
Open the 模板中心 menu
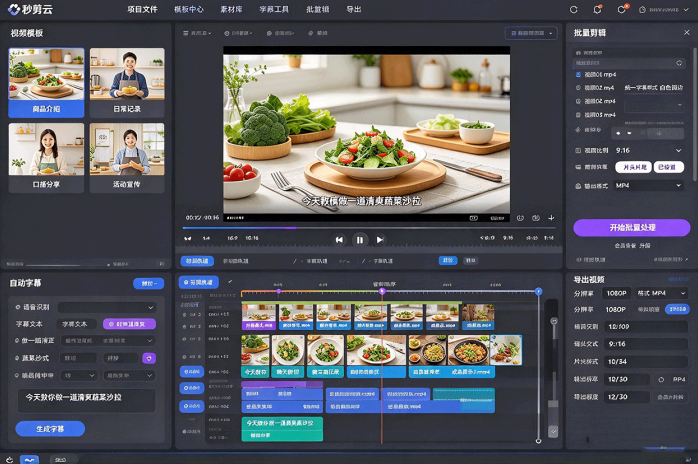pyautogui.click(x=189, y=9)
